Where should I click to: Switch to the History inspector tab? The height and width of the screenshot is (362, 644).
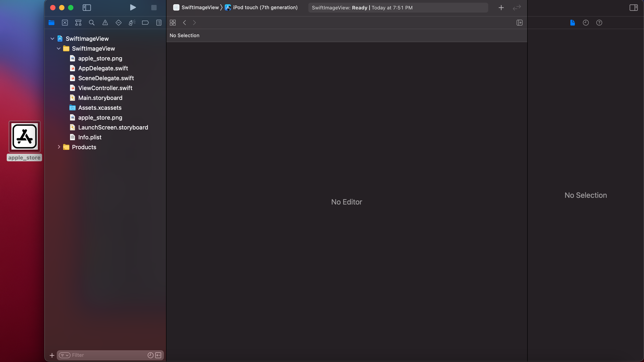[586, 23]
